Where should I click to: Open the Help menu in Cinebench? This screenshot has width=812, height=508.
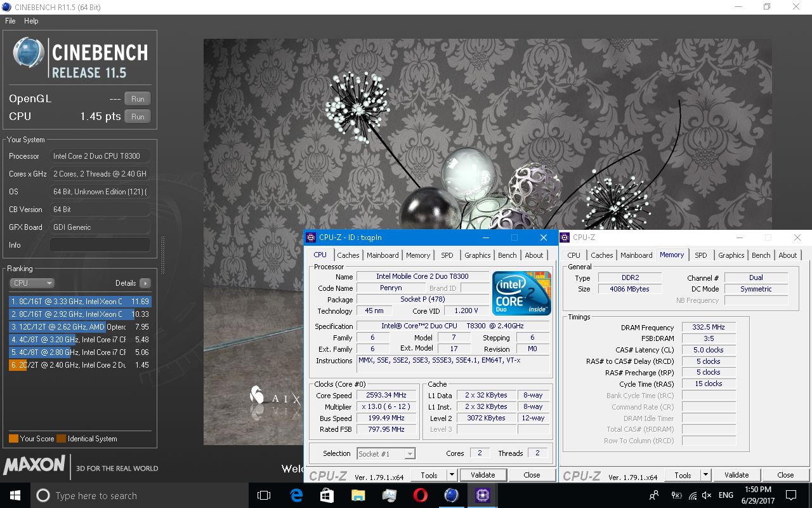31,21
